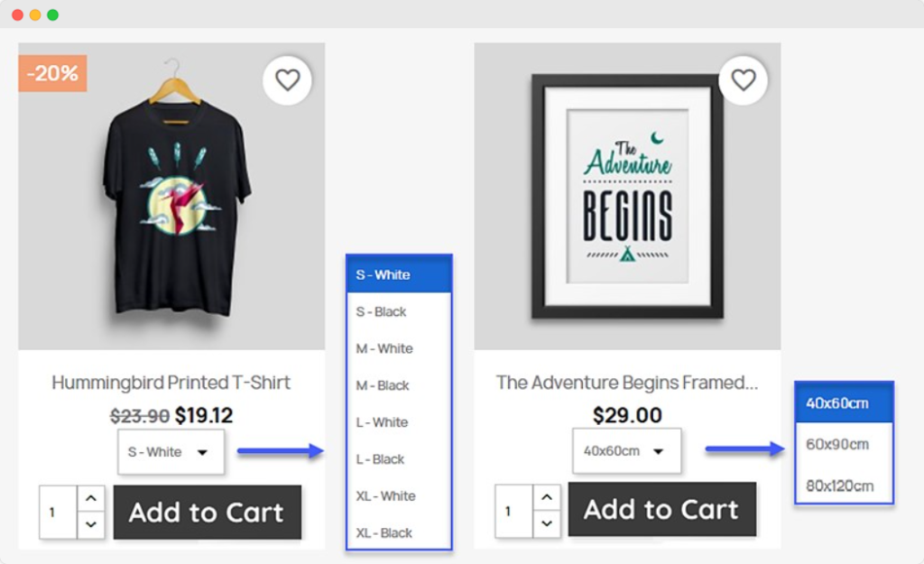The width and height of the screenshot is (924, 564).
Task: Select the S - Black option
Action: (398, 311)
